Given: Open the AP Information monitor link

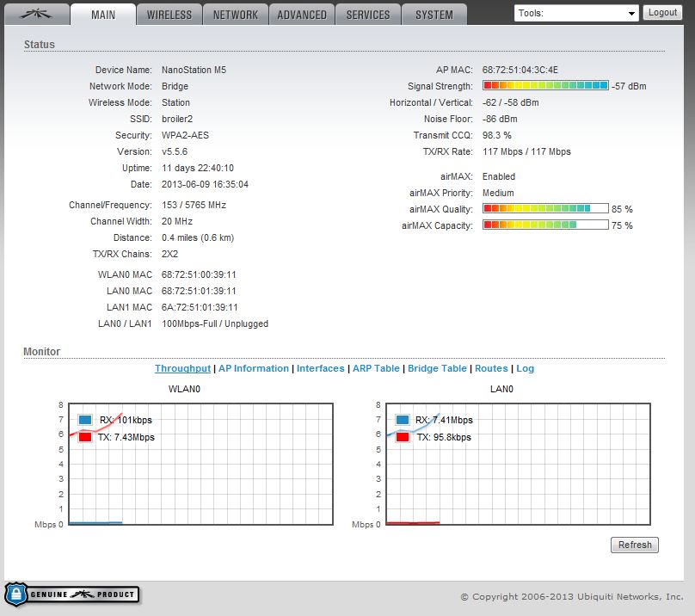Looking at the screenshot, I should click(x=254, y=368).
